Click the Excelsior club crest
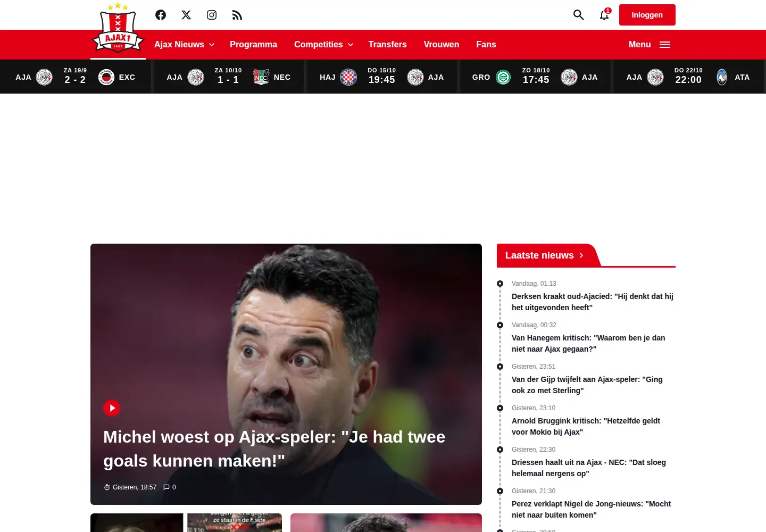The height and width of the screenshot is (532, 766). (106, 77)
